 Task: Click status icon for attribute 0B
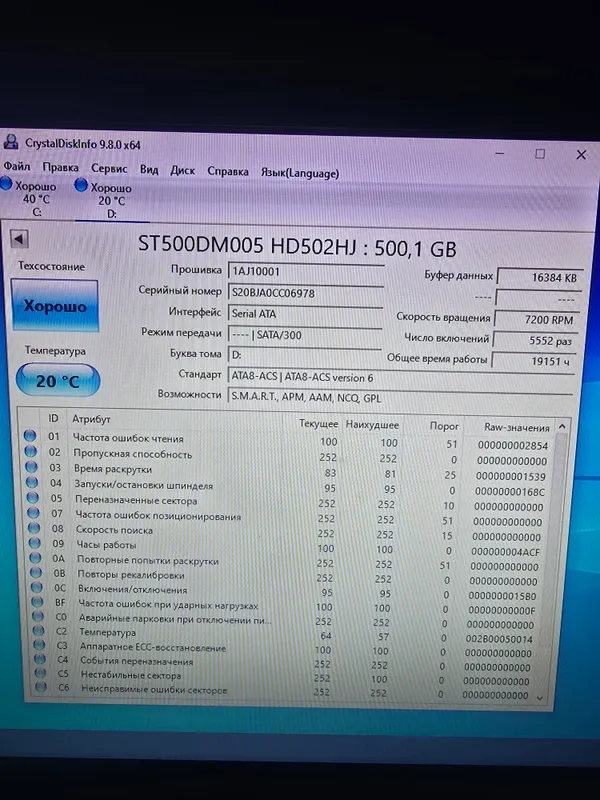pos(36,572)
